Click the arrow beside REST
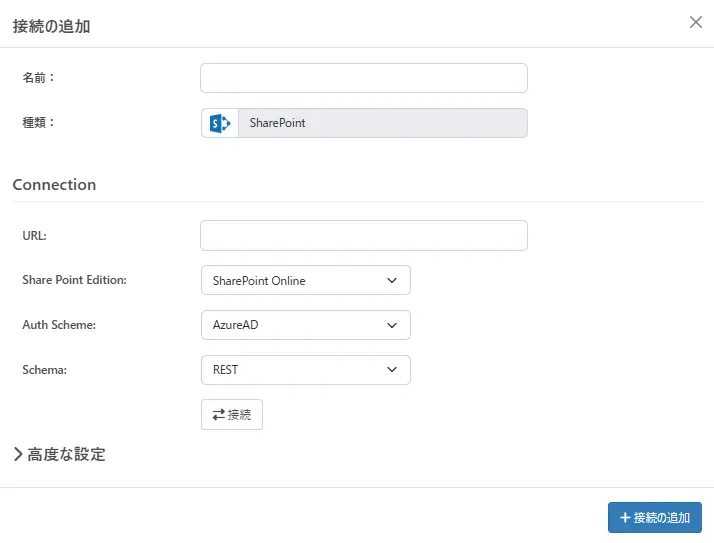Image resolution: width=714 pixels, height=543 pixels. click(x=392, y=370)
